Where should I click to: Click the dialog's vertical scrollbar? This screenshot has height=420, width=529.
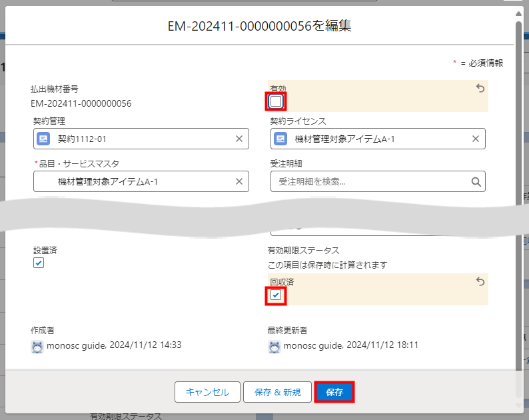[x=519, y=200]
